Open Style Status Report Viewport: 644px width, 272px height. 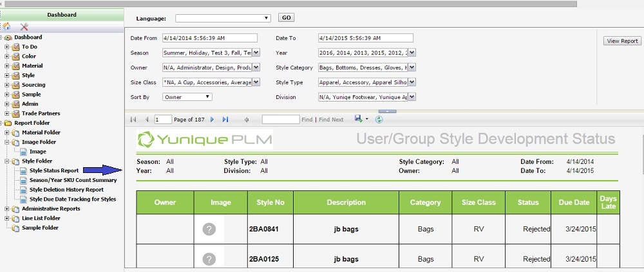click(x=54, y=170)
